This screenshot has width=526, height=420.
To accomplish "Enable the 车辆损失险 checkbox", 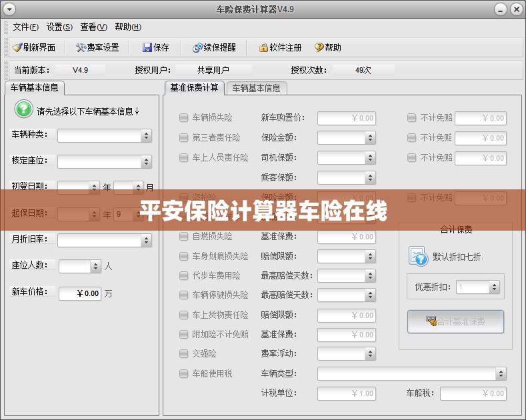I will [183, 118].
